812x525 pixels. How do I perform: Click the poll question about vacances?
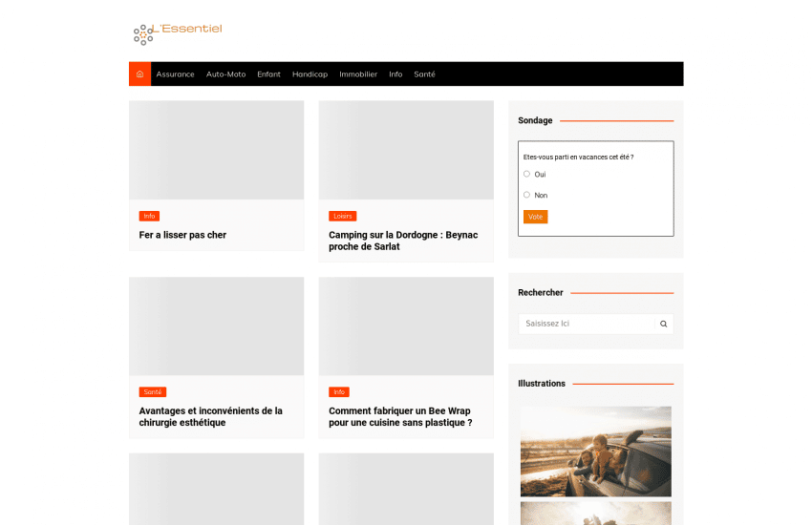click(x=578, y=157)
